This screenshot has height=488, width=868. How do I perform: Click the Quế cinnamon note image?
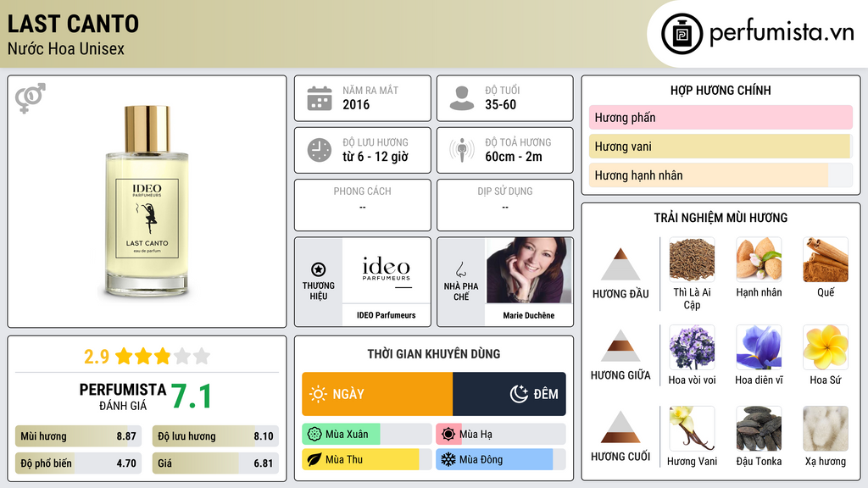[x=826, y=259]
